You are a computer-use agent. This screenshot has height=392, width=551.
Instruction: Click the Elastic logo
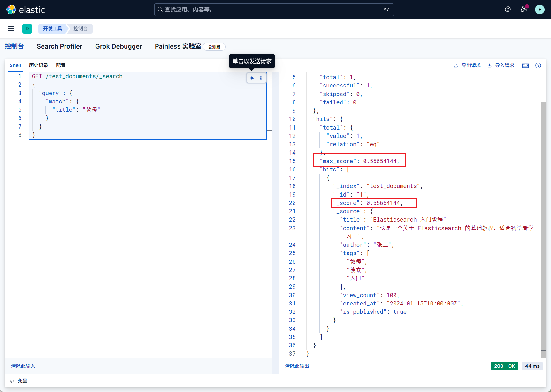[x=26, y=10]
